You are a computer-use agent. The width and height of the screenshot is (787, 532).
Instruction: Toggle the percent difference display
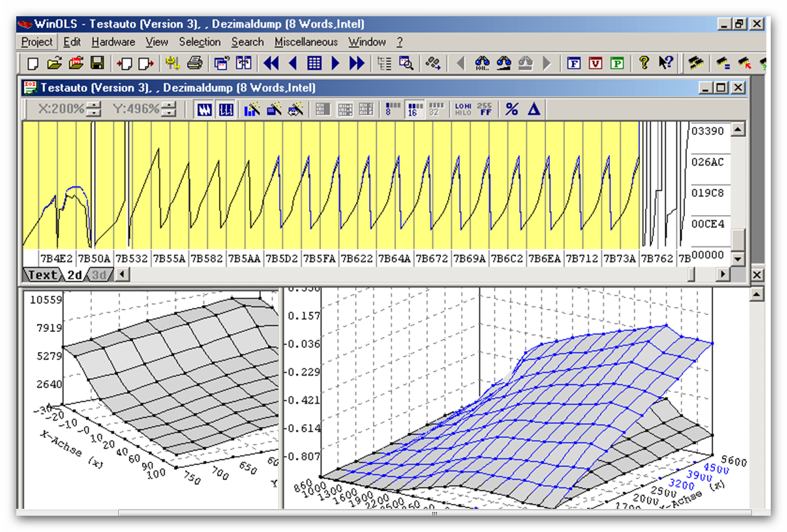click(512, 109)
